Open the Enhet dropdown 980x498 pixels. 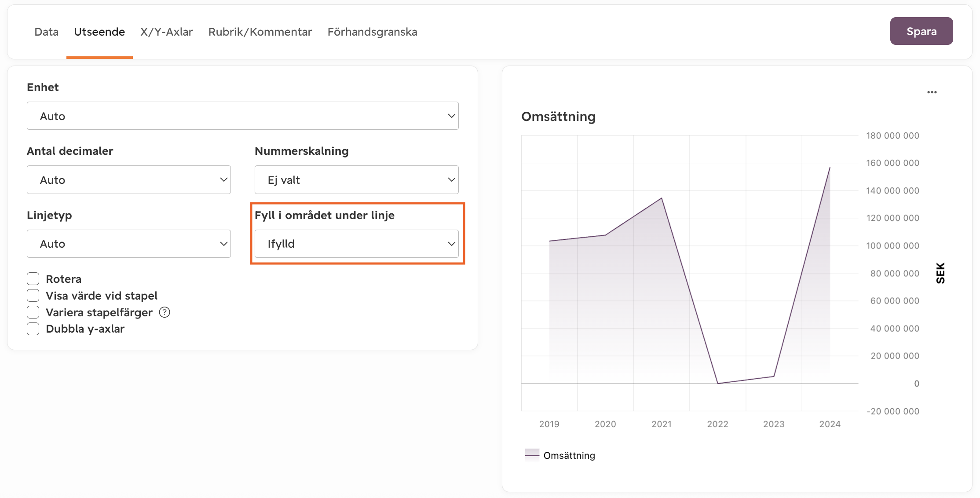click(243, 116)
